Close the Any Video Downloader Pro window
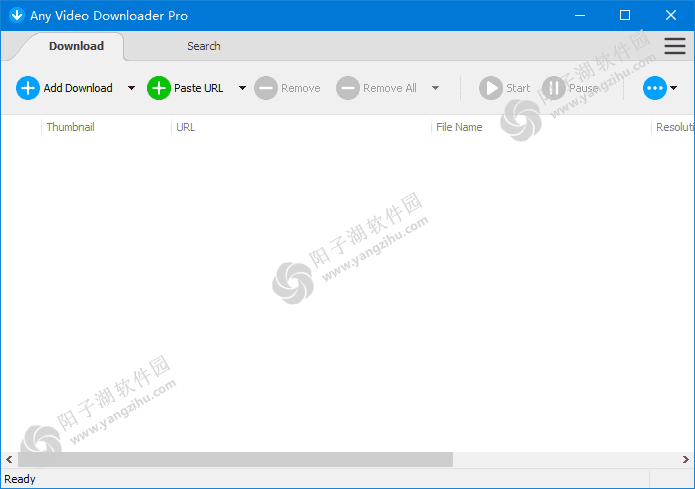The width and height of the screenshot is (695, 489). pos(671,15)
